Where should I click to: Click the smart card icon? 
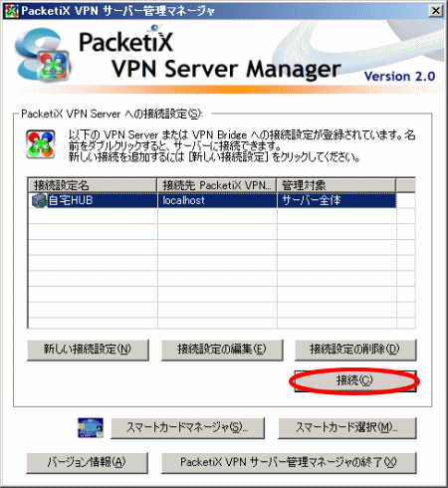(91, 427)
